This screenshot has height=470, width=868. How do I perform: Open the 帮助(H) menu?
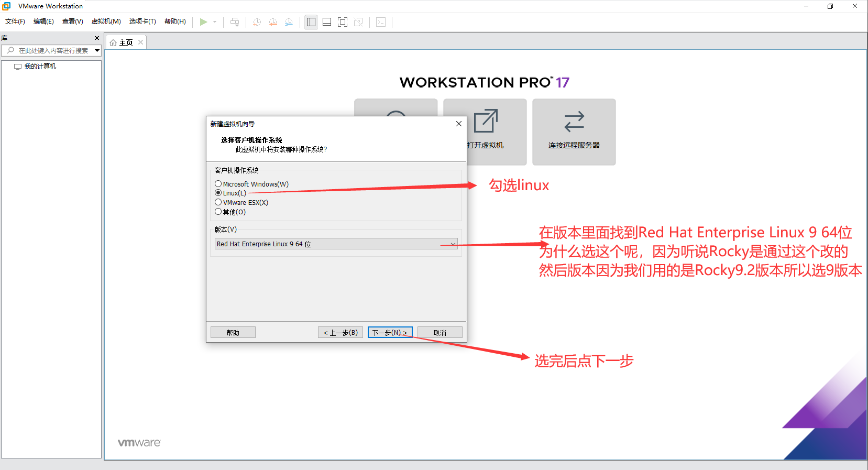175,21
